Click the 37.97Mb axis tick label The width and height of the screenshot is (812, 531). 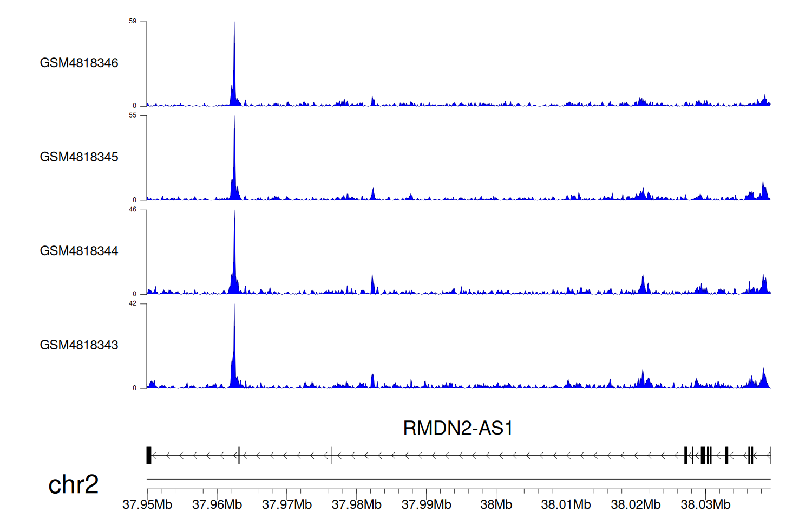click(x=287, y=504)
